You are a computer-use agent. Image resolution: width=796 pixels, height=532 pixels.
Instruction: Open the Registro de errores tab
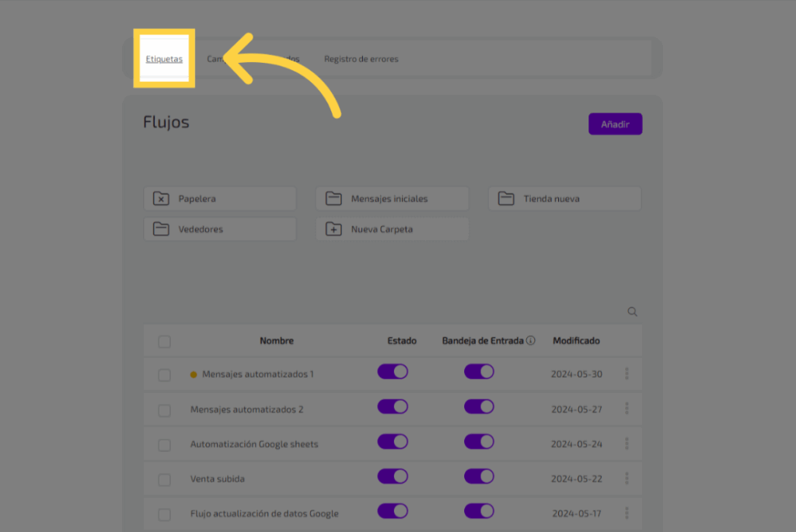(x=361, y=59)
